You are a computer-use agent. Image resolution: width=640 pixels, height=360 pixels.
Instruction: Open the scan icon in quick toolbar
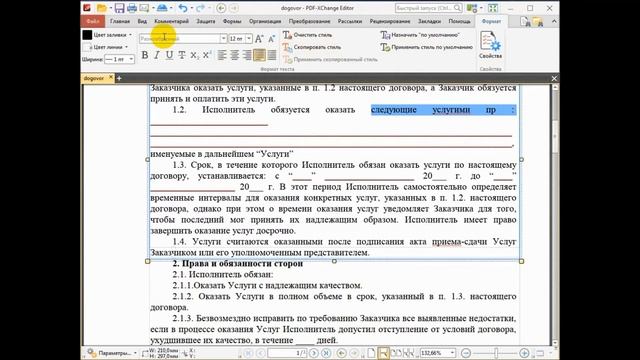point(162,8)
